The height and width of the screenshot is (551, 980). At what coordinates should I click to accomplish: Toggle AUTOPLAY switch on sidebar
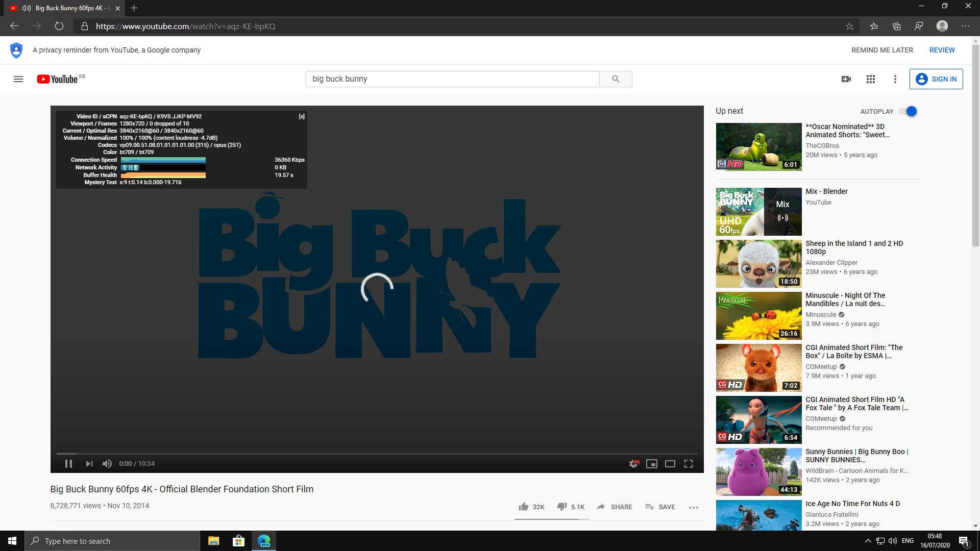(910, 111)
